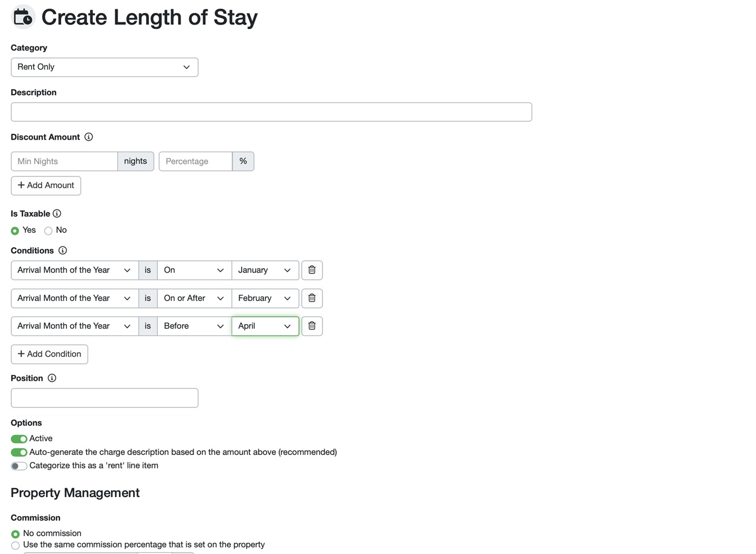Delete the April condition row
The height and width of the screenshot is (554, 756).
coord(311,326)
